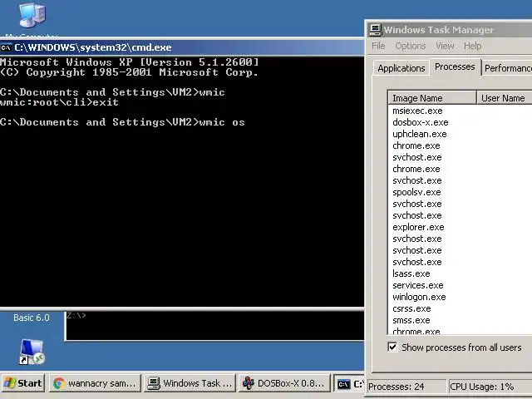Viewport: 532px width, 399px height.
Task: Switch to DOSBox-X 0.8... taskbar button
Action: [284, 383]
